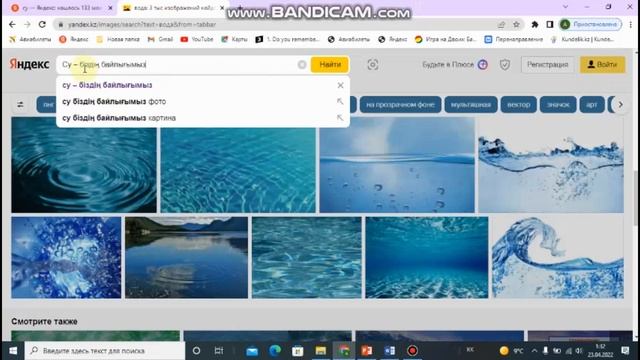Insert the картина suggestion using its arrow icon
The image size is (640, 360).
pos(340,118)
